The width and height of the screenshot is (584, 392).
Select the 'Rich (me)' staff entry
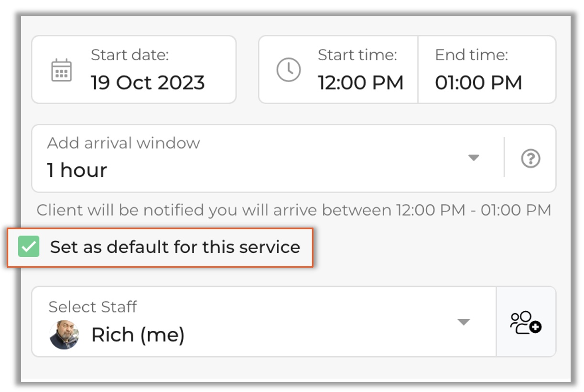pyautogui.click(x=138, y=335)
